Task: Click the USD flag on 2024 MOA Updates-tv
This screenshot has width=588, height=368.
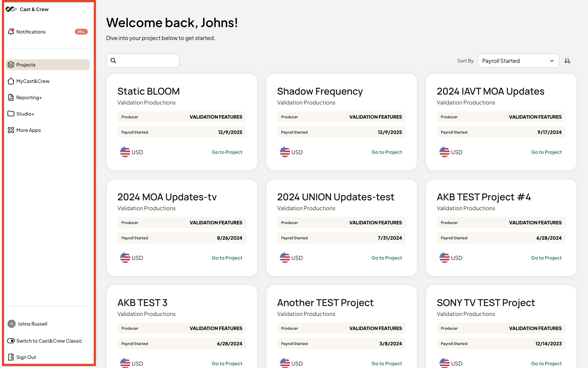Action: pos(125,258)
